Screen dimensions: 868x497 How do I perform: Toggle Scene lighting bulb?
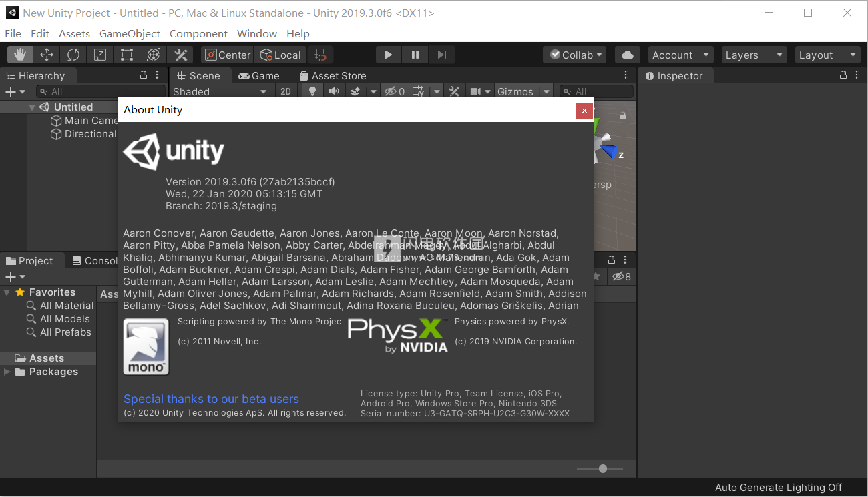[312, 91]
